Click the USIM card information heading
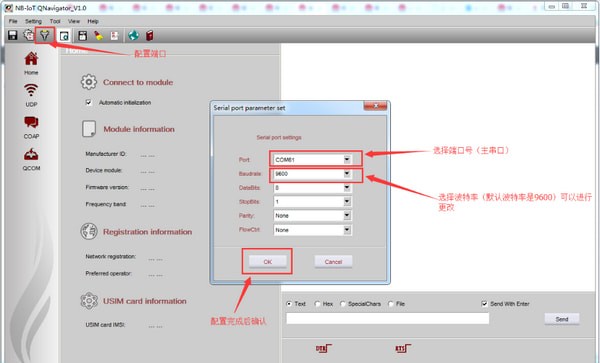 [145, 301]
